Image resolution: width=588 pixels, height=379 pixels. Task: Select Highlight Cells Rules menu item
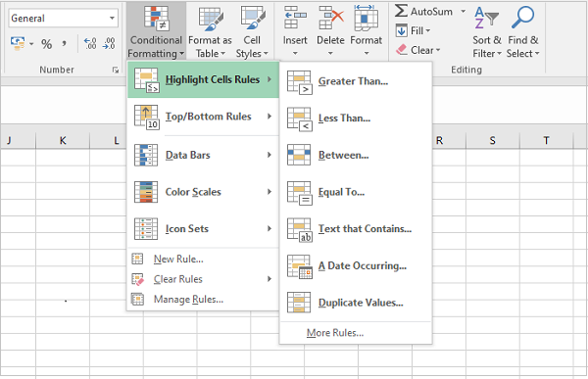click(x=203, y=80)
